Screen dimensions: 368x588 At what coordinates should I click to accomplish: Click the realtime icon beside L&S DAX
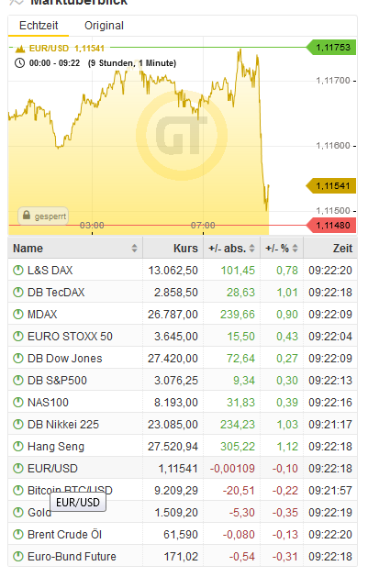(x=18, y=270)
